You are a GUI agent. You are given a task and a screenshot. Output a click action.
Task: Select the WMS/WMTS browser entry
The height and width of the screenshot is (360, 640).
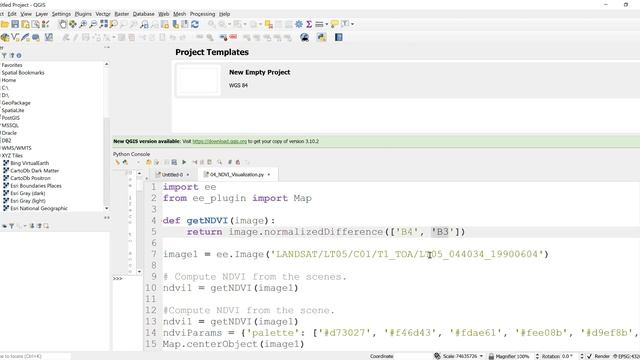coord(16,148)
